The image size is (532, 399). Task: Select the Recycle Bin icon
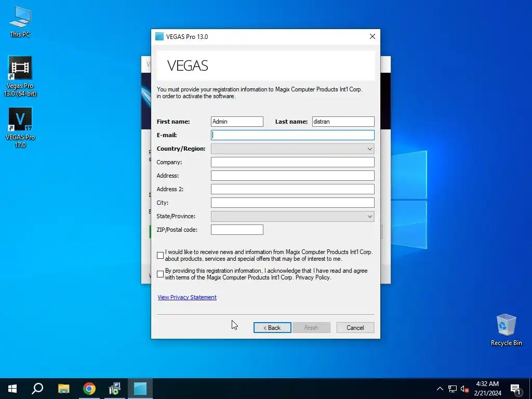click(x=506, y=330)
